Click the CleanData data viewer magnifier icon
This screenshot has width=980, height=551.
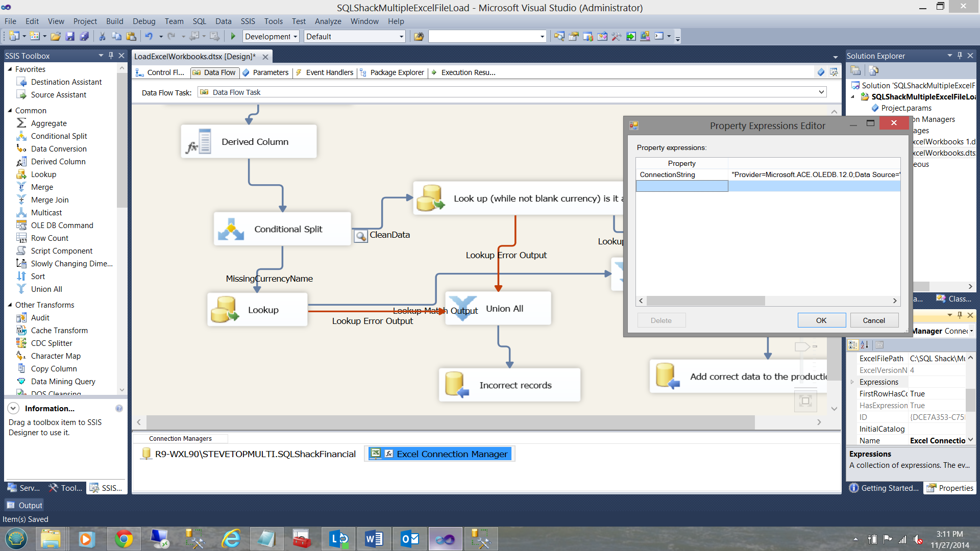tap(361, 236)
